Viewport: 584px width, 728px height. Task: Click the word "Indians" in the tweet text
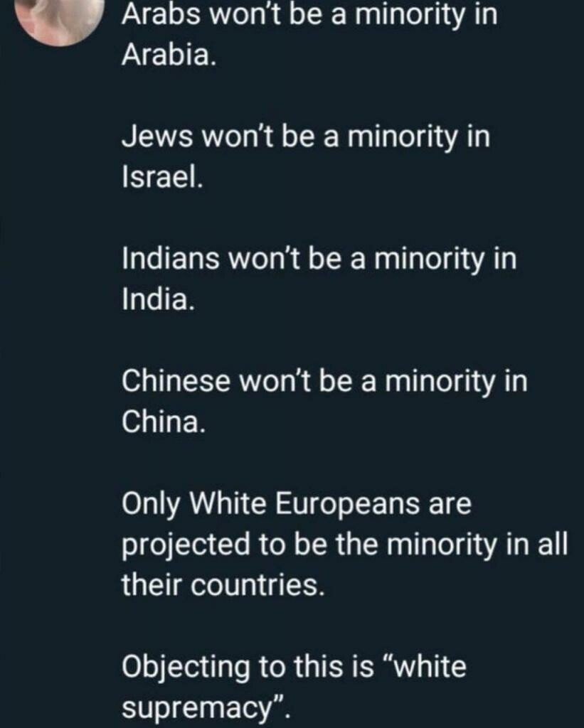[x=171, y=259]
